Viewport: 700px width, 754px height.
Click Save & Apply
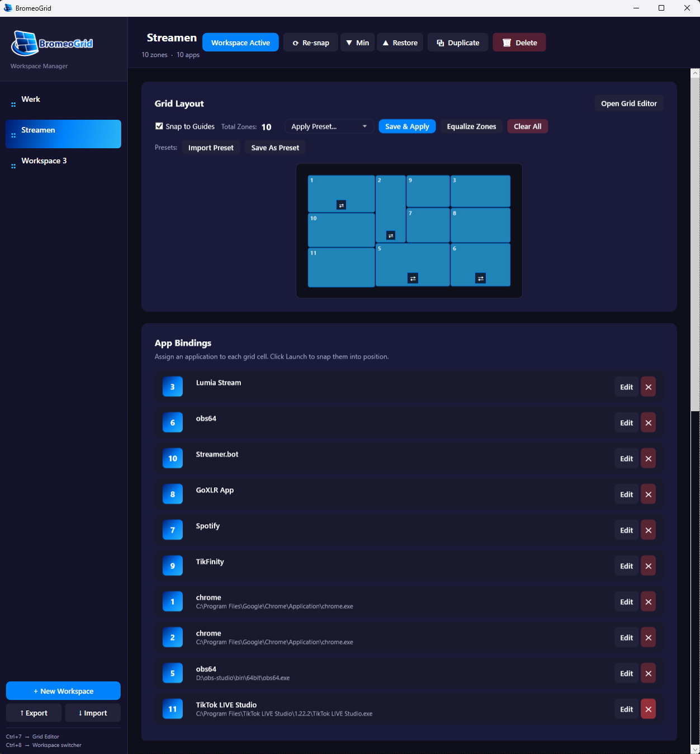(407, 126)
